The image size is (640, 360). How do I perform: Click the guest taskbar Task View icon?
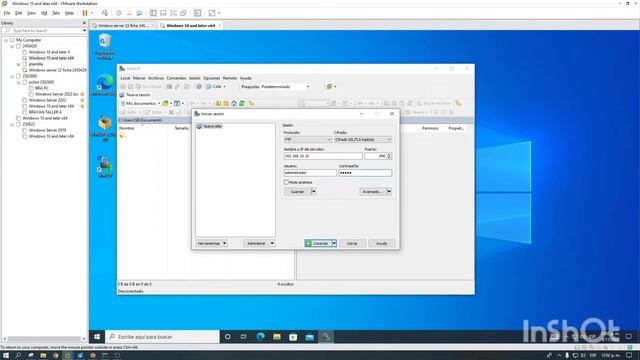(244, 336)
